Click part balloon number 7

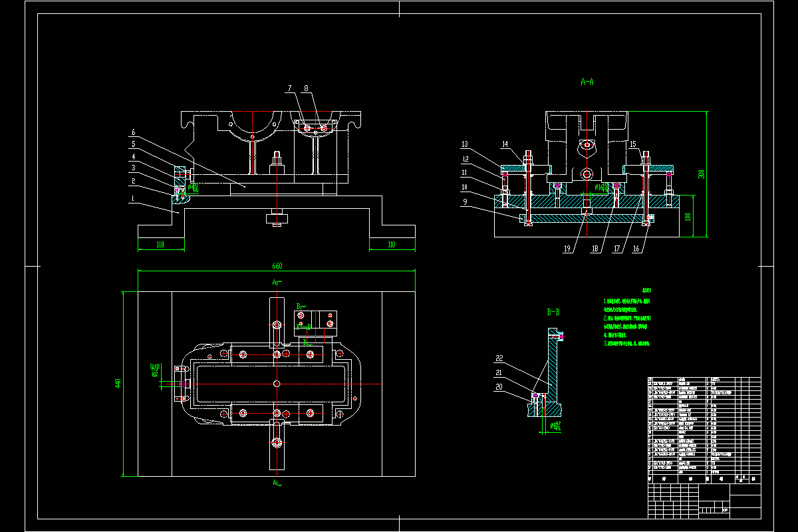click(x=290, y=88)
